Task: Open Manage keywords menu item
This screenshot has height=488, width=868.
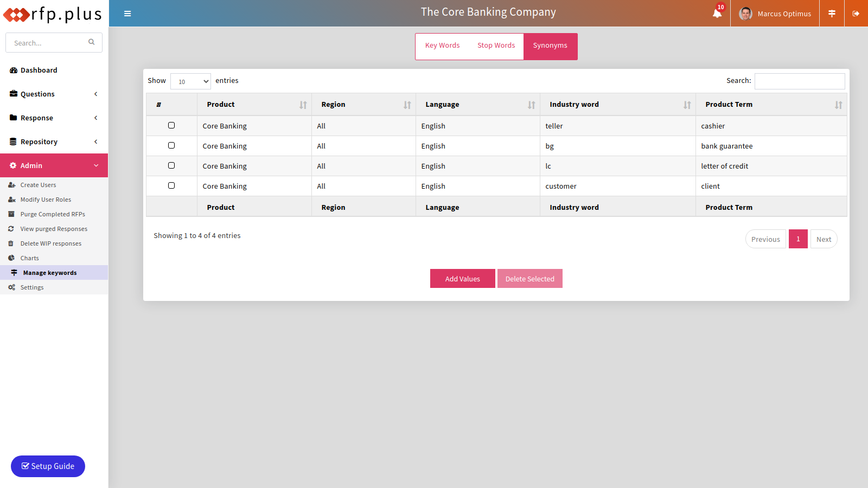Action: coord(54,273)
